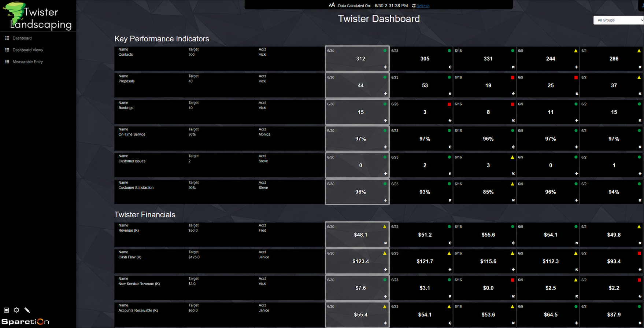Click the red status square on Bookings 6/23
This screenshot has height=328, width=644.
449,104
